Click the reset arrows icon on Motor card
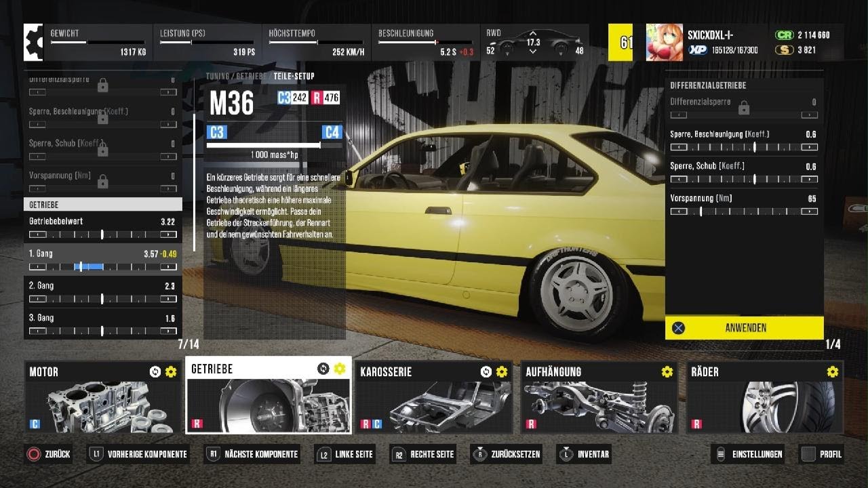The height and width of the screenshot is (488, 868). (x=155, y=371)
